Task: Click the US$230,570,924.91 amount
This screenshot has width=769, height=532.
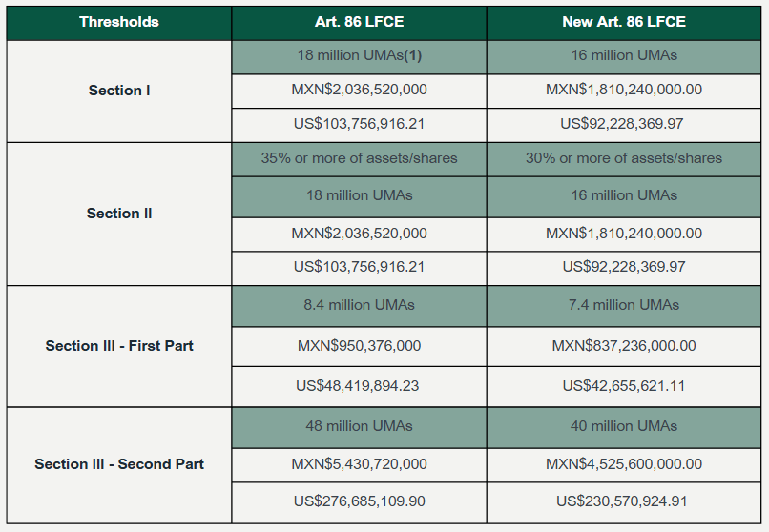Action: click(624, 501)
